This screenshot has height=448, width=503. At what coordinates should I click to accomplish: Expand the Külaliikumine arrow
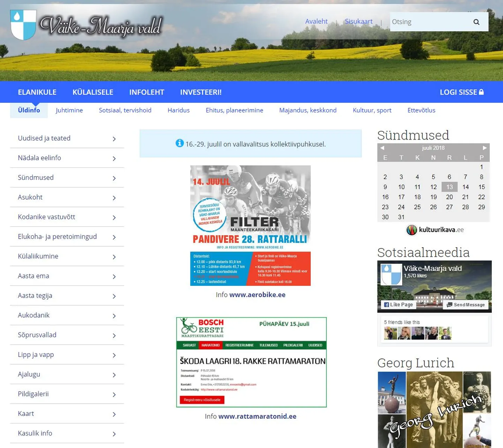pos(114,257)
